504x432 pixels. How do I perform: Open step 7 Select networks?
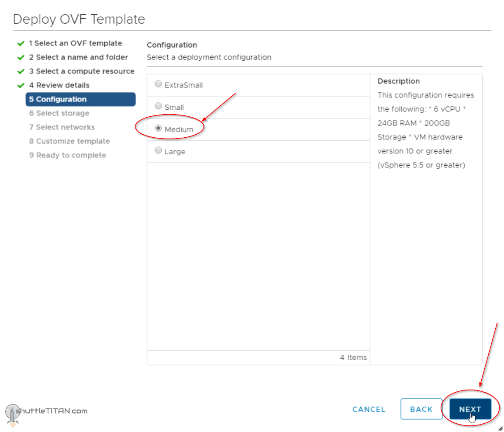point(62,127)
